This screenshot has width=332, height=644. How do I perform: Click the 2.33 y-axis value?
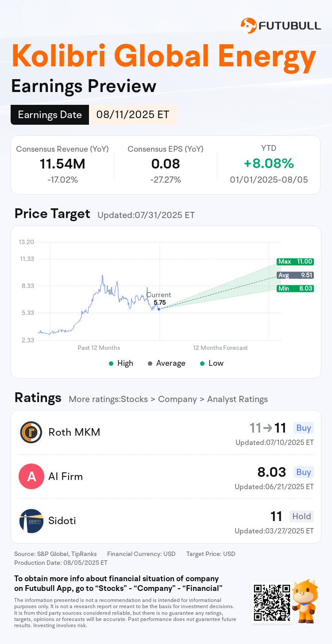pyautogui.click(x=28, y=340)
